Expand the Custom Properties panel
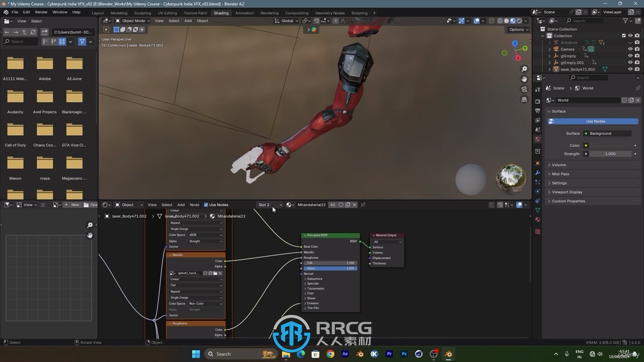 coord(568,201)
